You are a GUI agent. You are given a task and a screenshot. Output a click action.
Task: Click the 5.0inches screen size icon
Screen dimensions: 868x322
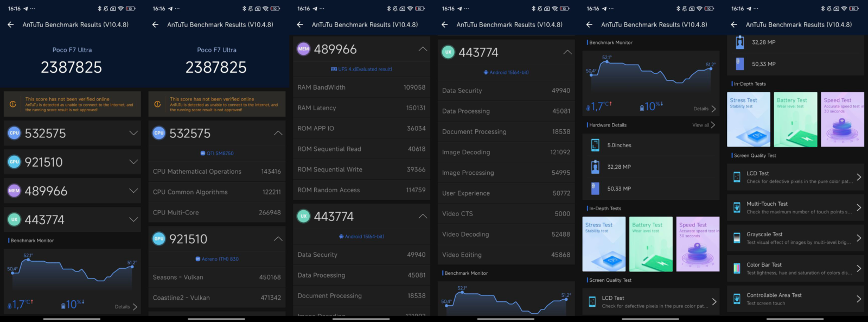[x=595, y=145]
